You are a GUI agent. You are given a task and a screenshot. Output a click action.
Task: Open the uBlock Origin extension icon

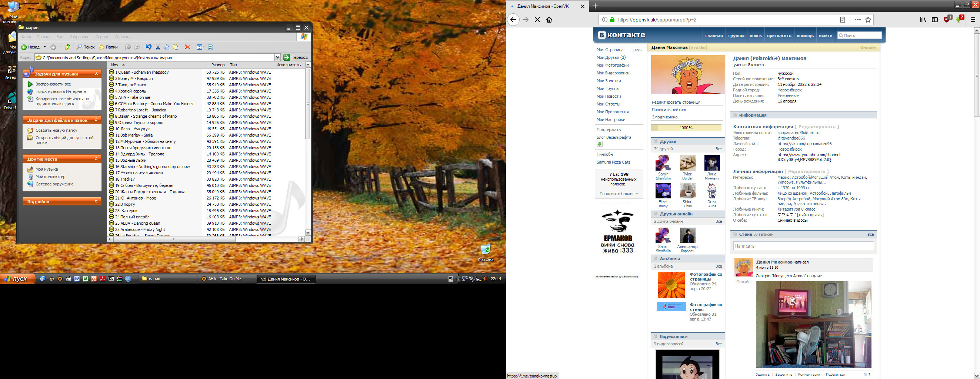point(947,19)
